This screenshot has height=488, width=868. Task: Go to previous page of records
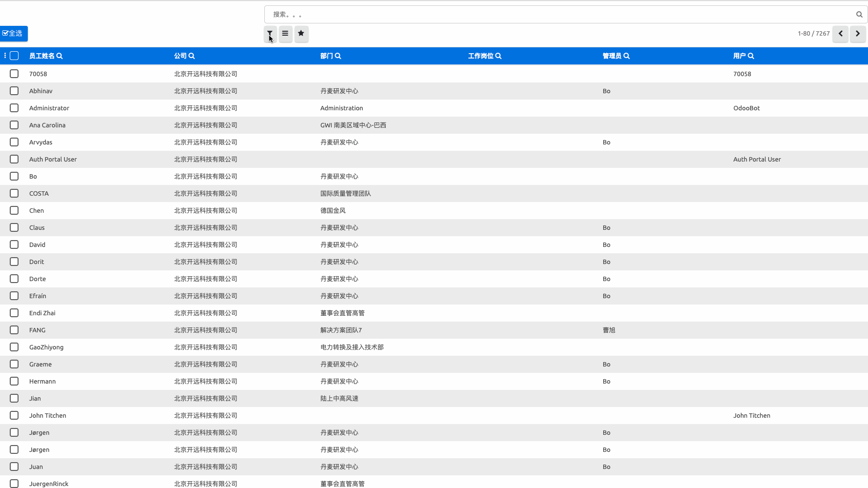pyautogui.click(x=840, y=34)
